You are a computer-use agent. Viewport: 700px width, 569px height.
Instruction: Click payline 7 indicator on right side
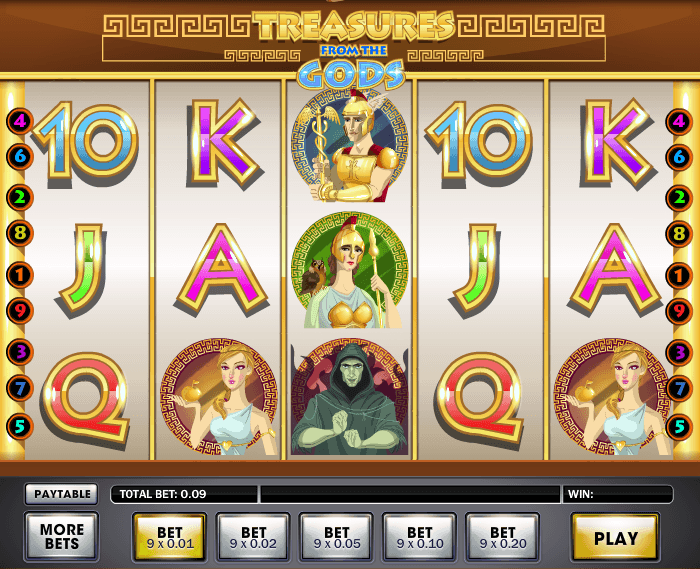coord(679,388)
